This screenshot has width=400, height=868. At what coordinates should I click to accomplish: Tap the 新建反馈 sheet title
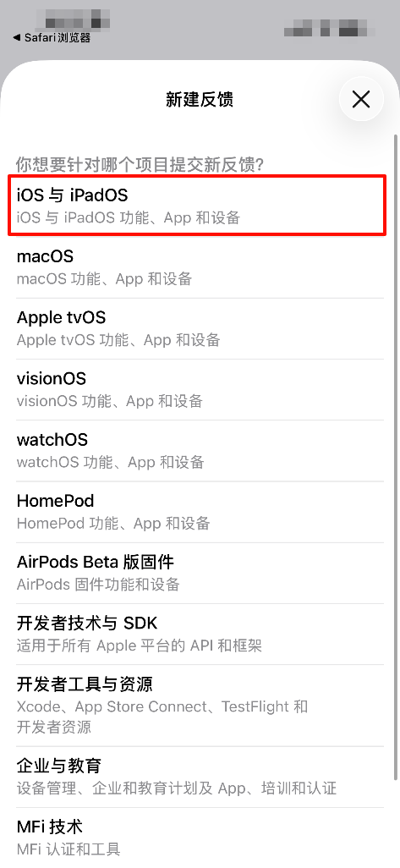point(200,100)
